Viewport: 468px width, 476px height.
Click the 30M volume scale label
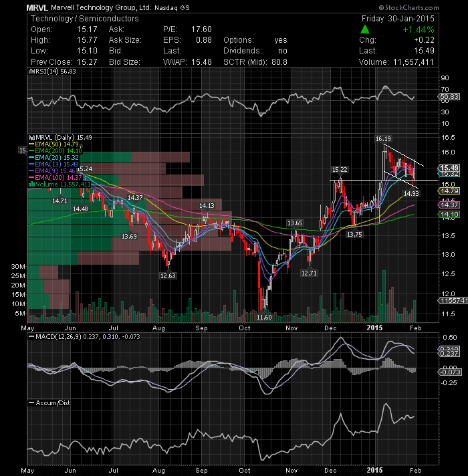pos(18,267)
